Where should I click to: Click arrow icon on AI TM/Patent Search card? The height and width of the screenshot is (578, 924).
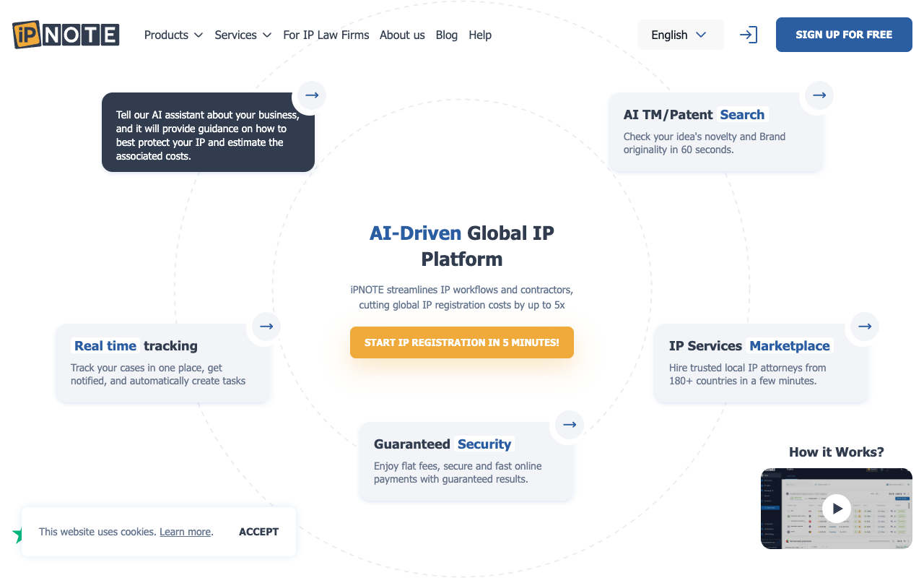tap(819, 95)
